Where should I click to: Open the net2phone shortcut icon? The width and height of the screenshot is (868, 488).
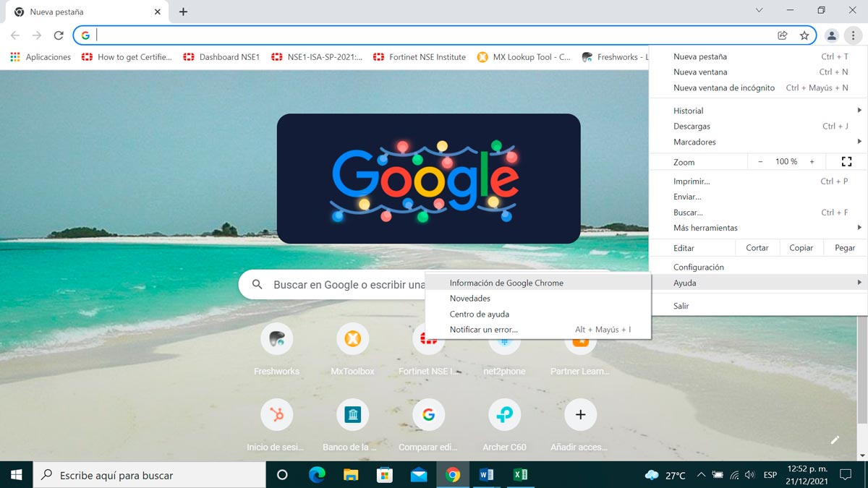(504, 338)
